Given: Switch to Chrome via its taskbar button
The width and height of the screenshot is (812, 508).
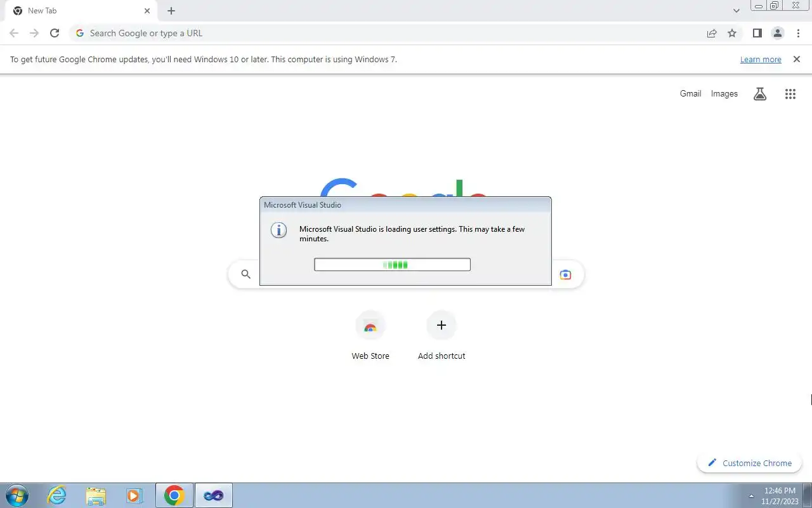Looking at the screenshot, I should pyautogui.click(x=174, y=495).
